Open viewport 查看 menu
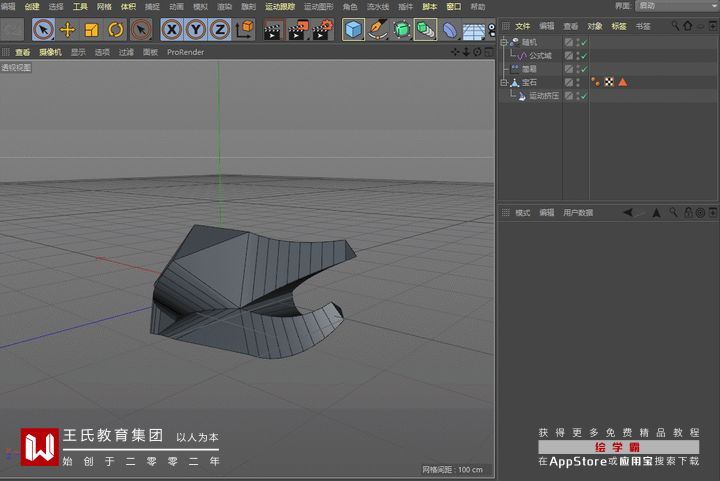The width and height of the screenshot is (720, 481). click(23, 52)
